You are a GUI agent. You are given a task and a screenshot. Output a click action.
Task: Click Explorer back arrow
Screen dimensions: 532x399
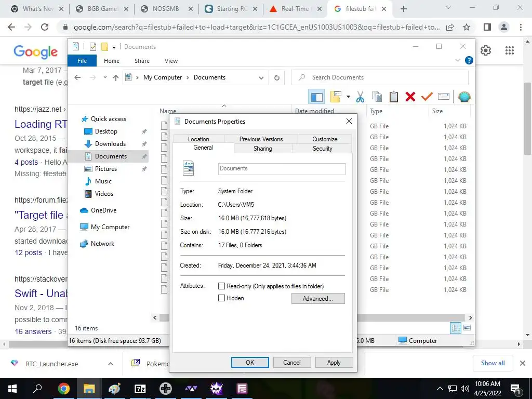[x=77, y=78]
